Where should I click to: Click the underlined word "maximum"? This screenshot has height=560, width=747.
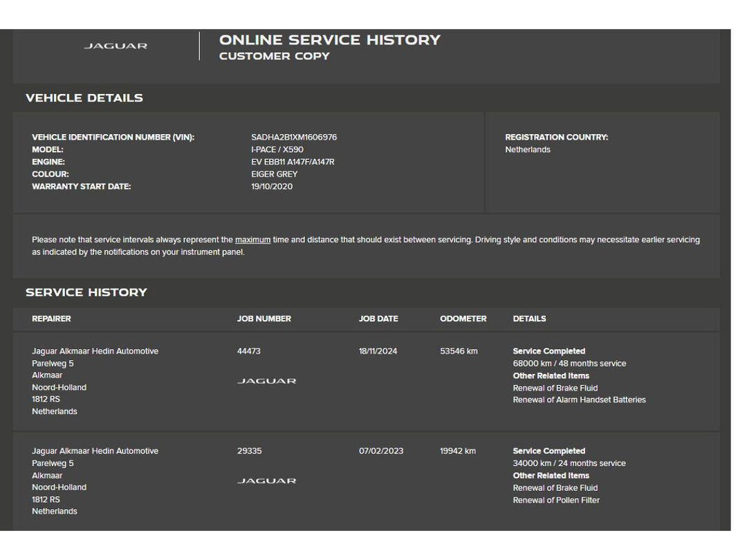click(252, 240)
